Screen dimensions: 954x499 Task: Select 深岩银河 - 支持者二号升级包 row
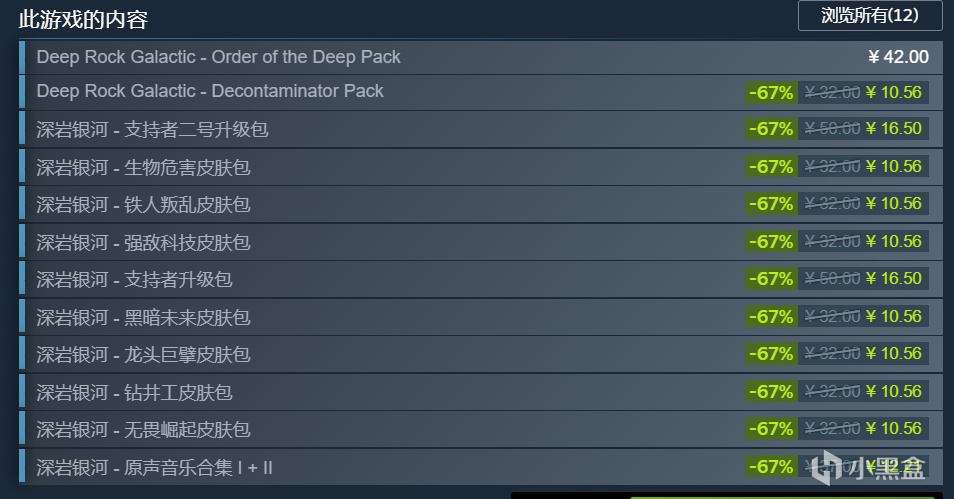tap(481, 129)
